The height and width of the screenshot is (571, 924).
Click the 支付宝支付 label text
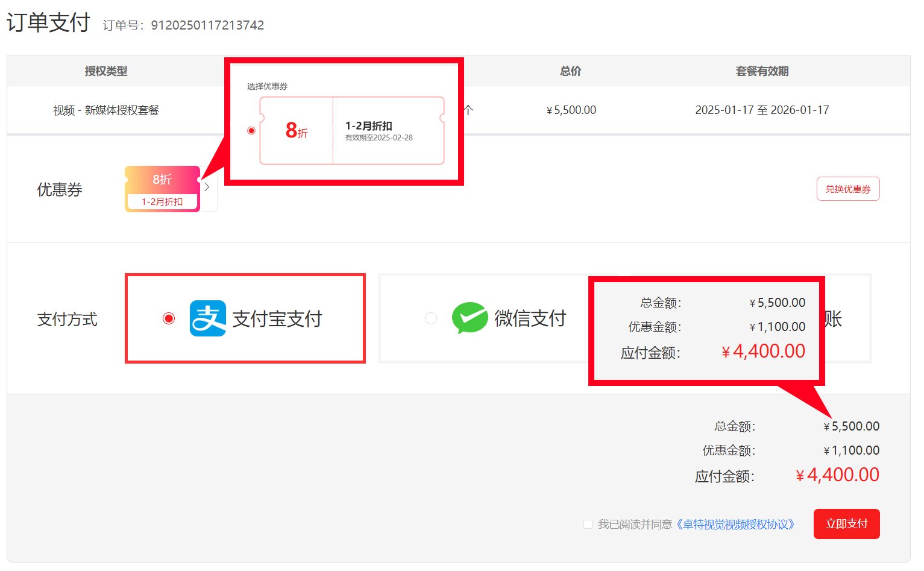pyautogui.click(x=277, y=318)
